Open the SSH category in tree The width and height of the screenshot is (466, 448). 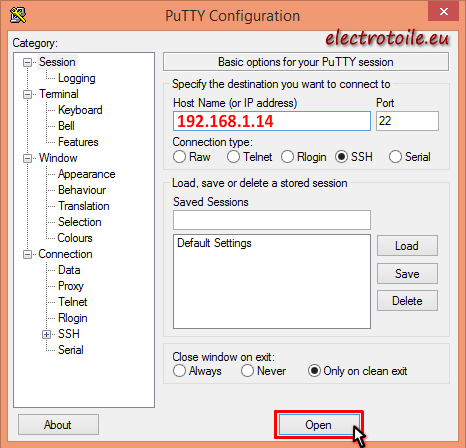[x=69, y=334]
